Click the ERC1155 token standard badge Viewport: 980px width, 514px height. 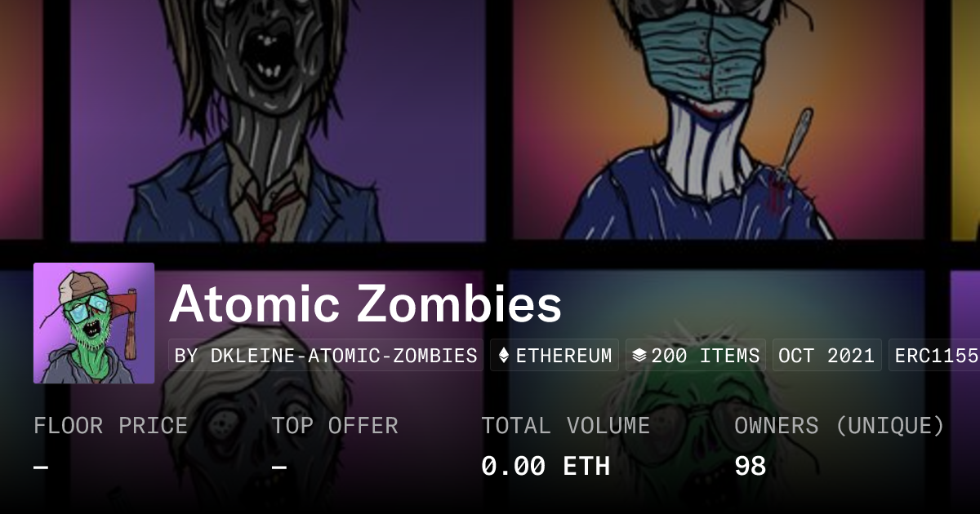pos(934,356)
